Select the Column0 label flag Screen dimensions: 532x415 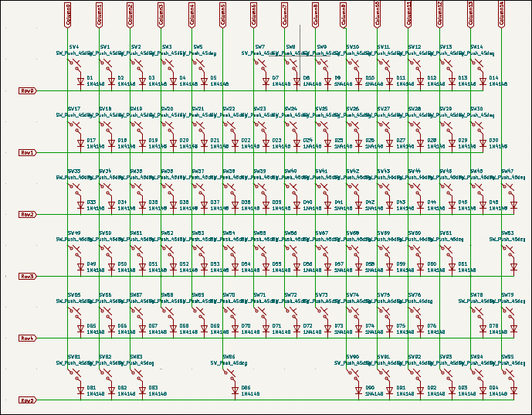[68, 15]
